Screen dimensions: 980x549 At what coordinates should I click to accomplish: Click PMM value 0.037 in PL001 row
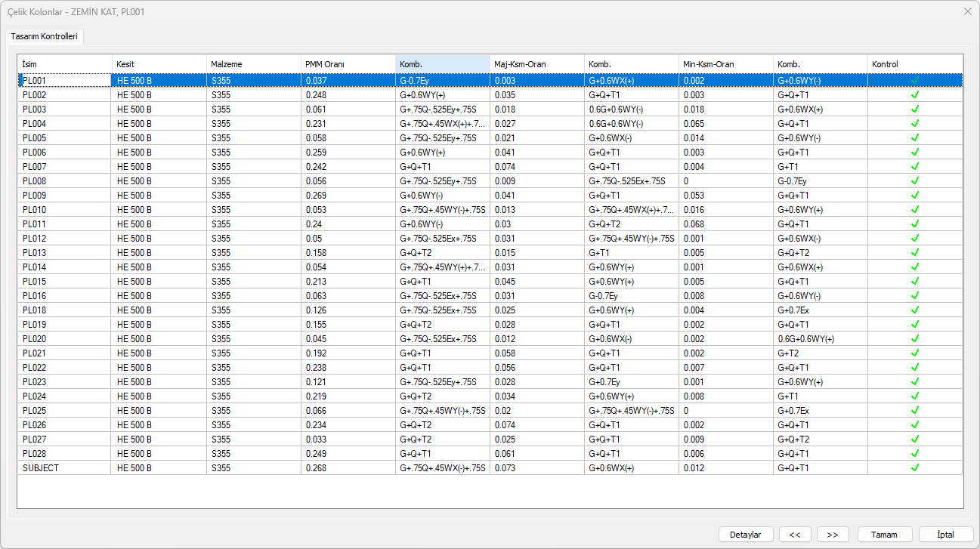(x=316, y=80)
